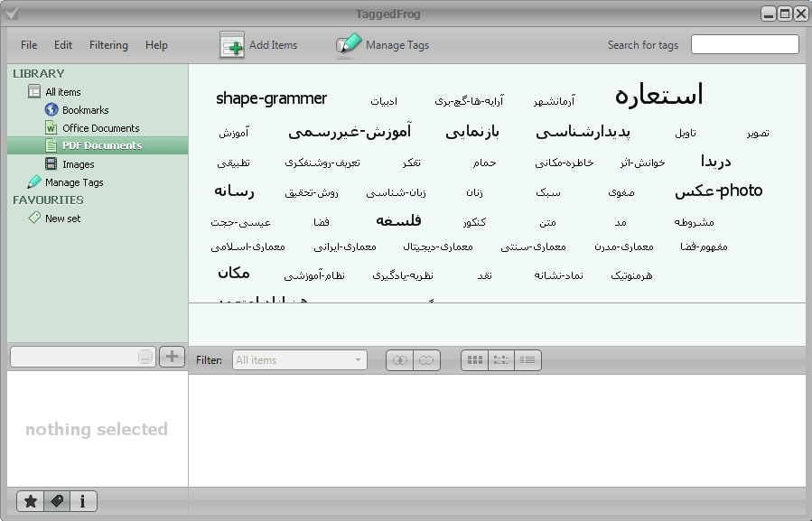Click the Search for tags field
The width and height of the screenshot is (812, 521).
click(744, 44)
